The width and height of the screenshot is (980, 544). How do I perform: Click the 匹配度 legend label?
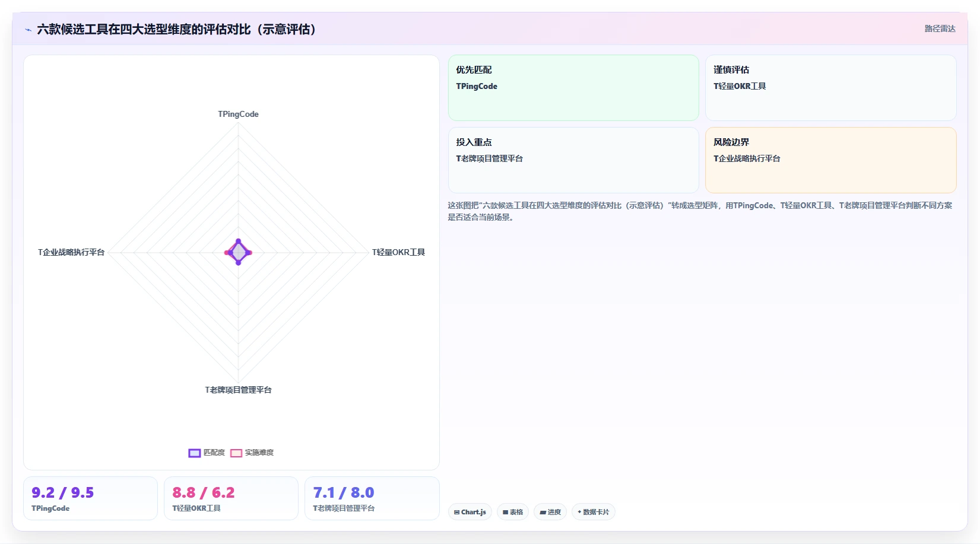(x=214, y=453)
